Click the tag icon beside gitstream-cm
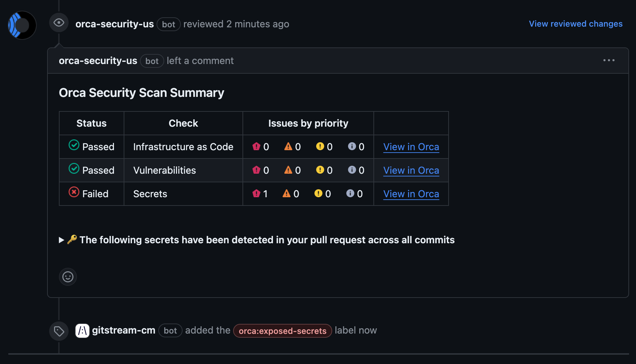The image size is (636, 364). point(59,330)
